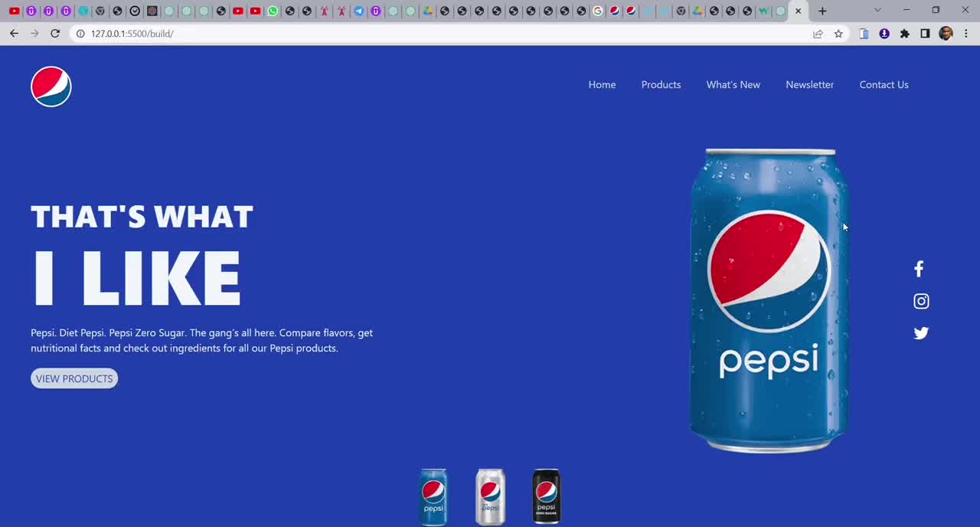Open the Products nav link

click(x=661, y=85)
